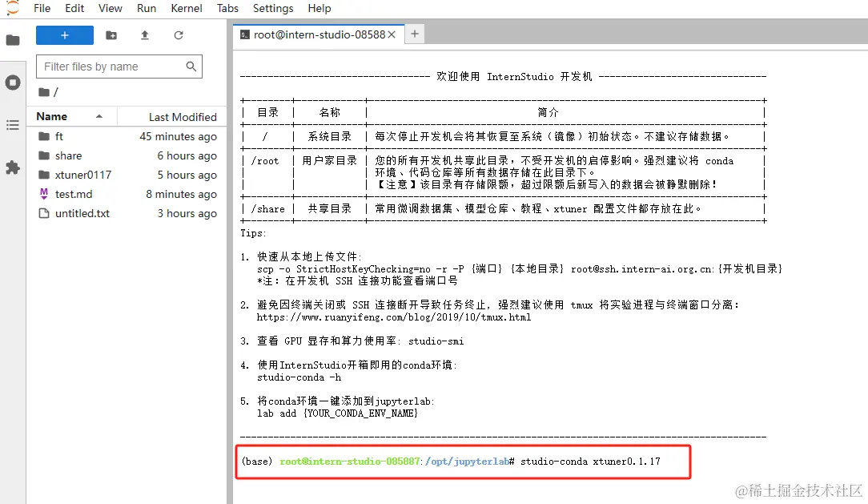Select the xtuner0117 folder
Screen dimensions: 868x504
click(x=128, y=175)
